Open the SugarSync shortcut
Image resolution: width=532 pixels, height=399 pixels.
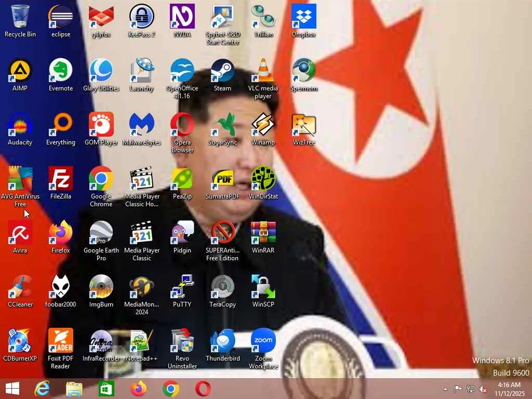click(222, 129)
